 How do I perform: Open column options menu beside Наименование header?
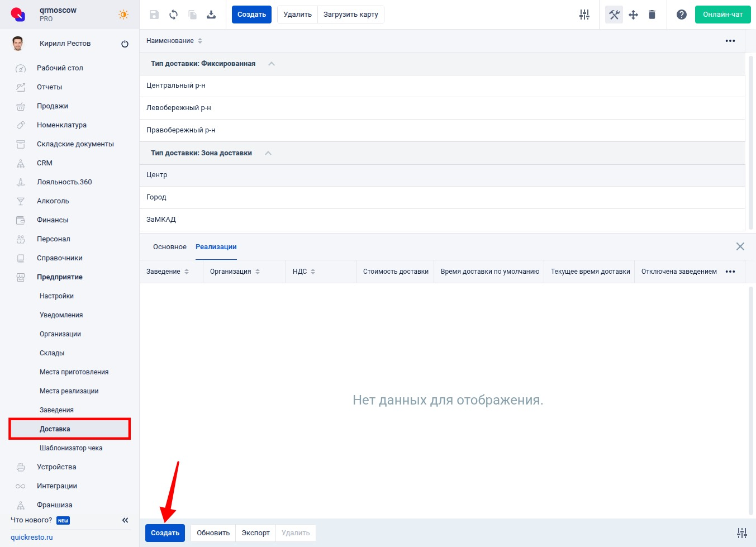730,41
